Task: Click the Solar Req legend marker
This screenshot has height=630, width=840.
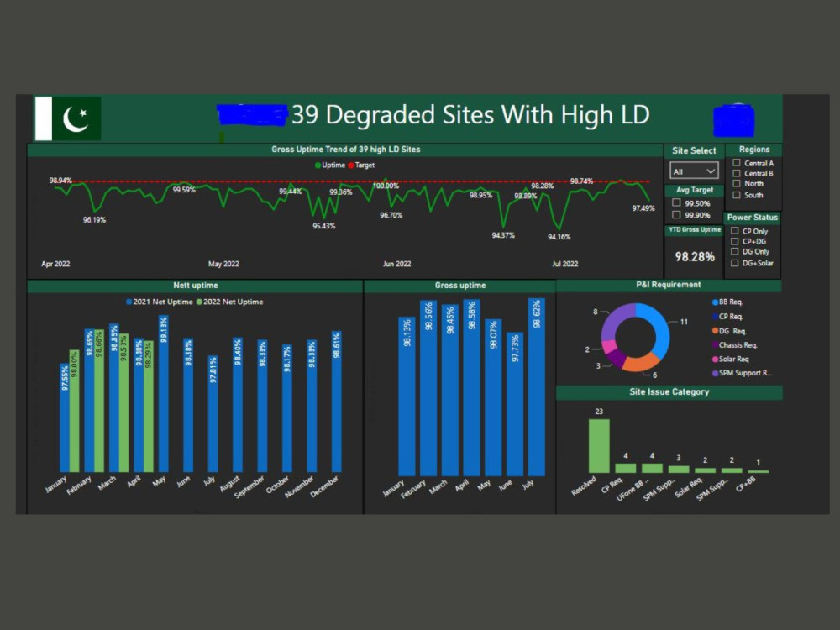Action: [715, 359]
